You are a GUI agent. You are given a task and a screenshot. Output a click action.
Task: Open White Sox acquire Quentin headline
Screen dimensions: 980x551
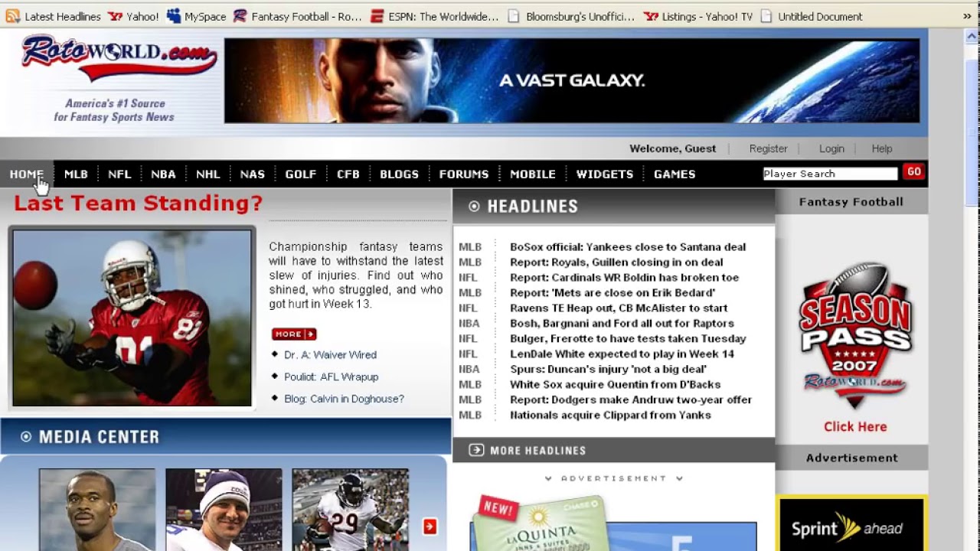(615, 384)
